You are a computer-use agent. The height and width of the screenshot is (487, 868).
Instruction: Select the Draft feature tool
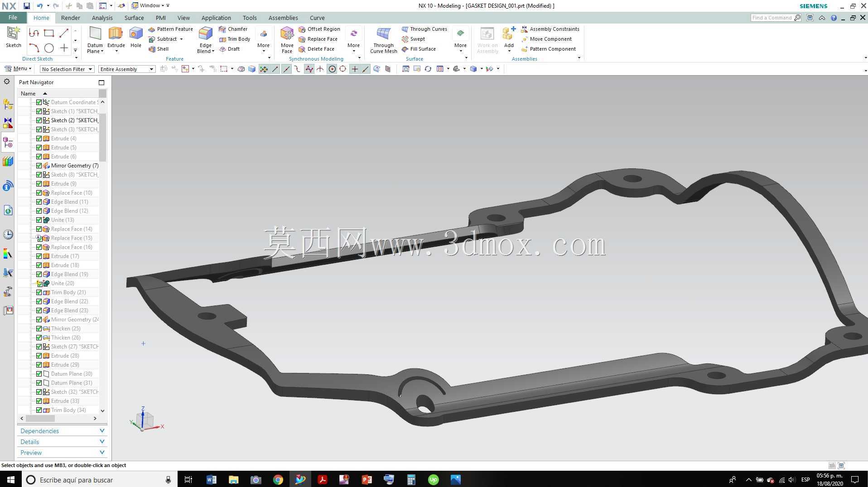[230, 49]
